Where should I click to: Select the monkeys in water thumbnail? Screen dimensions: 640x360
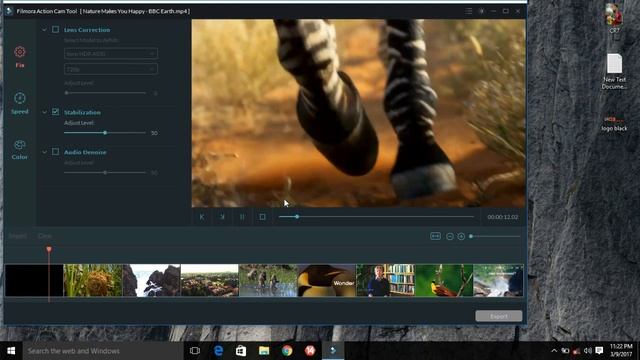[268, 280]
